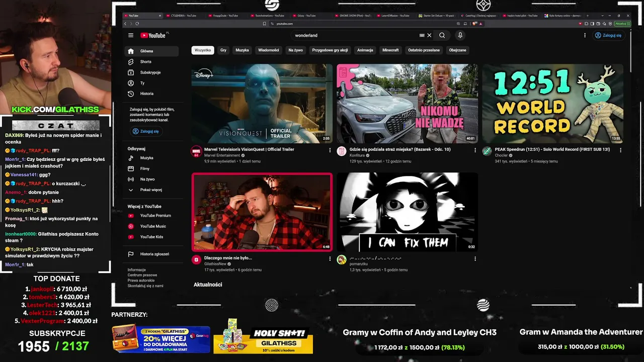Viewport: 644px width, 362px height.
Task: Open YouTube Premium in sidebar
Action: [151, 215]
